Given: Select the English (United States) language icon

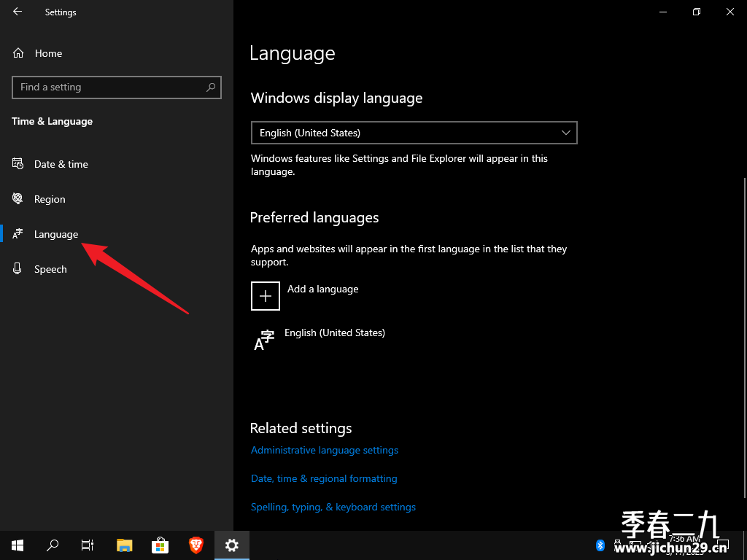Looking at the screenshot, I should coord(264,341).
